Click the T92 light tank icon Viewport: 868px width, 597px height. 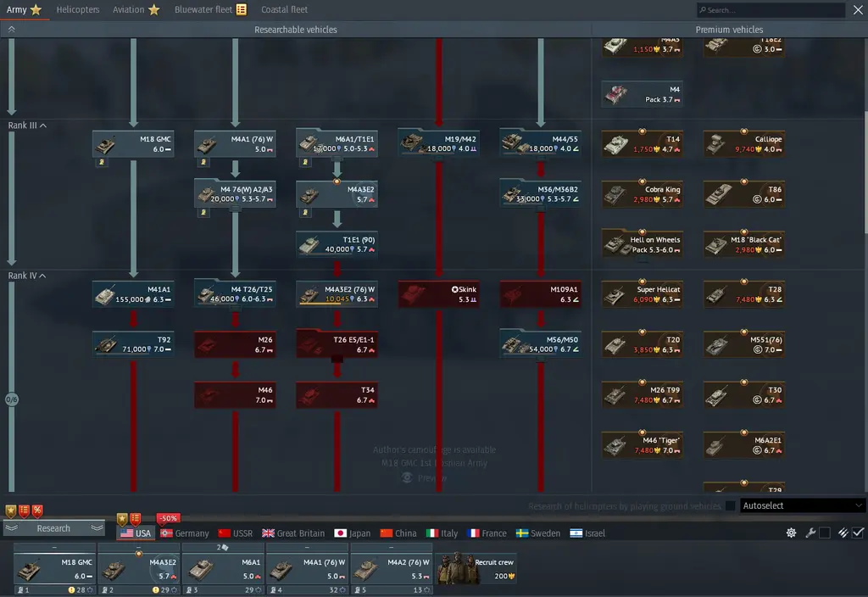click(x=133, y=343)
